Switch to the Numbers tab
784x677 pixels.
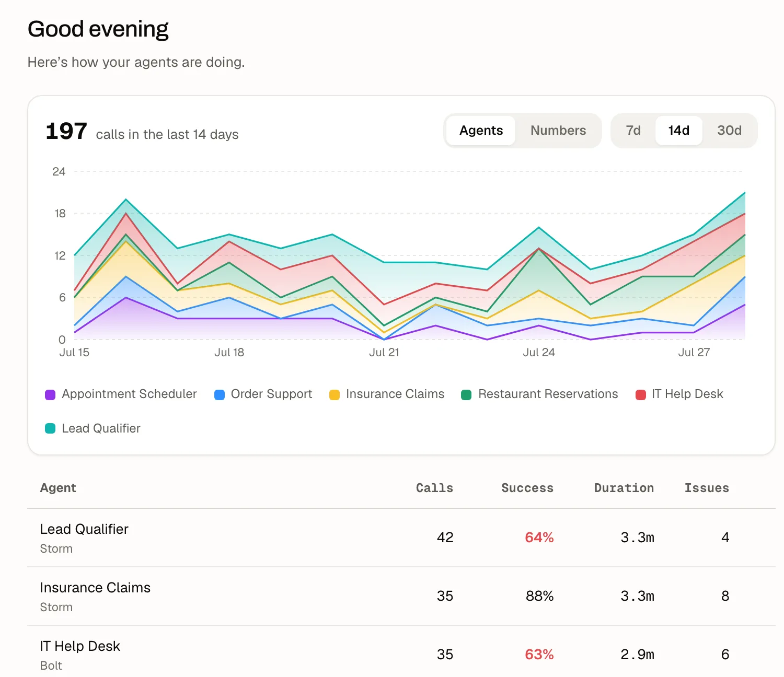(558, 131)
